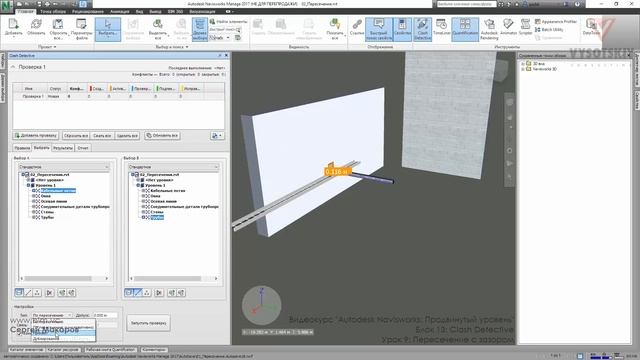Collapse the Проверка 1 header chevron
640x360 pixels.
point(13,67)
